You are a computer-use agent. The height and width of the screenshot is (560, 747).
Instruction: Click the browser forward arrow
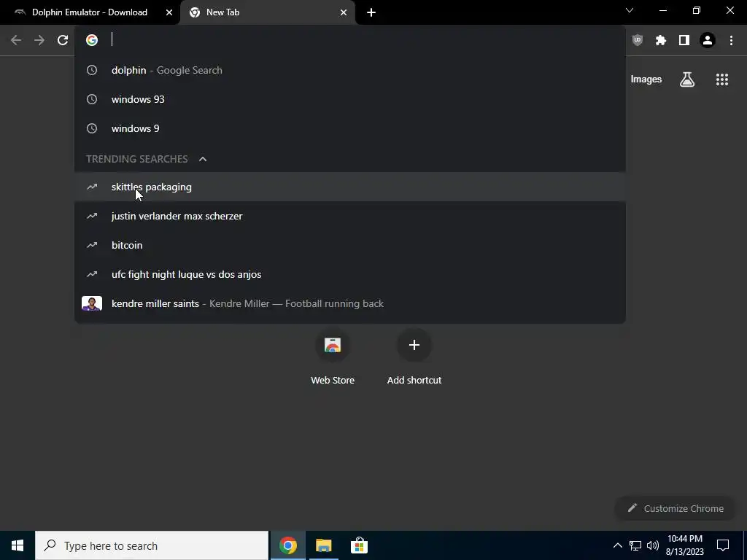(39, 40)
